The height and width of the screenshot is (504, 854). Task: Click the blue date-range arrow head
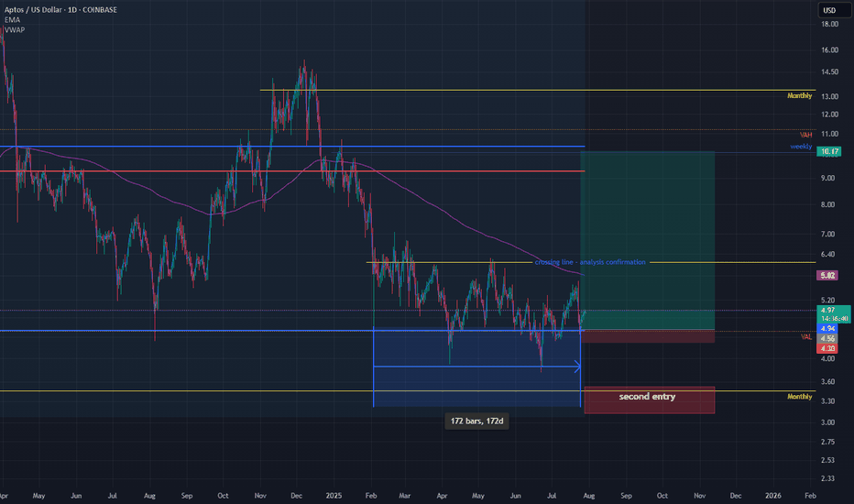577,367
